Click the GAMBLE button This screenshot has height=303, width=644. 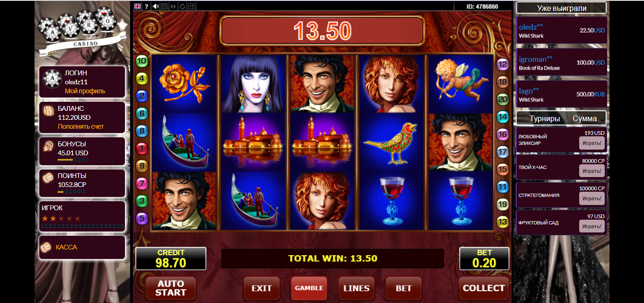tap(309, 288)
